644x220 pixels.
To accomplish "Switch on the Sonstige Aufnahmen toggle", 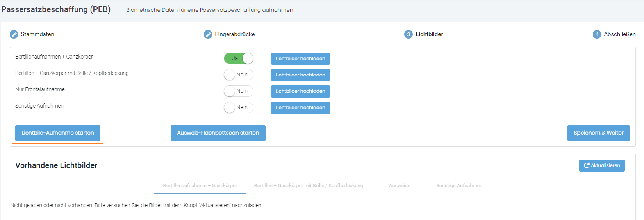I will click(239, 108).
